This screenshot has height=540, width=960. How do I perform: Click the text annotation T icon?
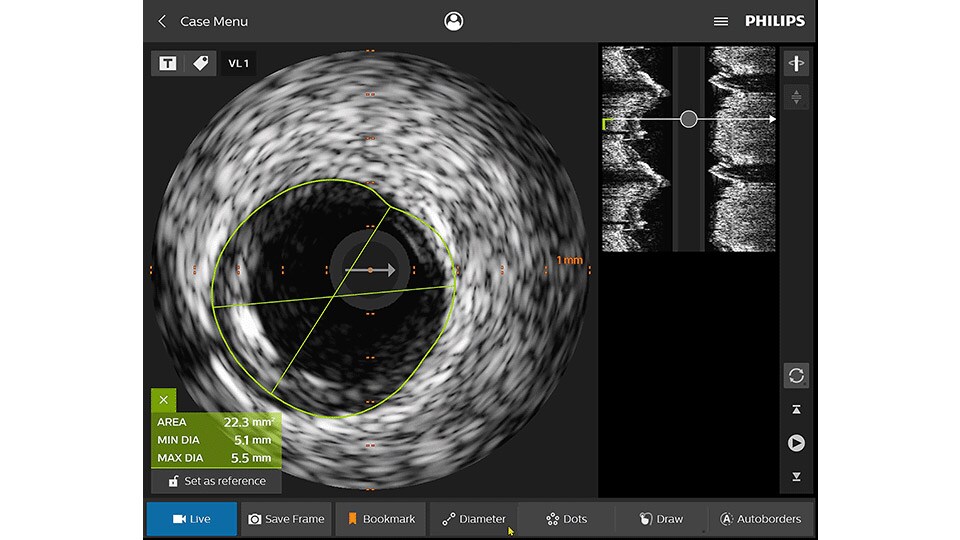(167, 63)
